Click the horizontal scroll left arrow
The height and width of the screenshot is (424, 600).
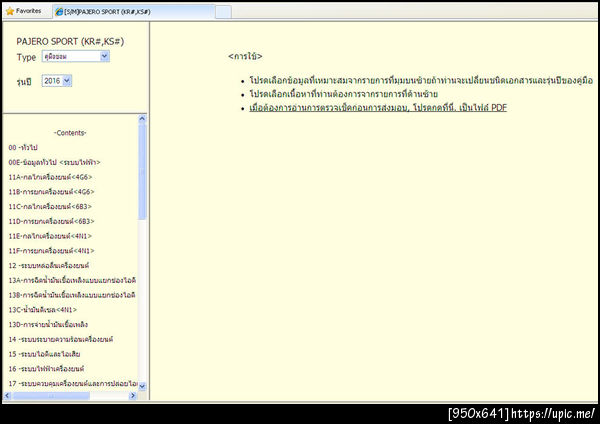(7, 396)
